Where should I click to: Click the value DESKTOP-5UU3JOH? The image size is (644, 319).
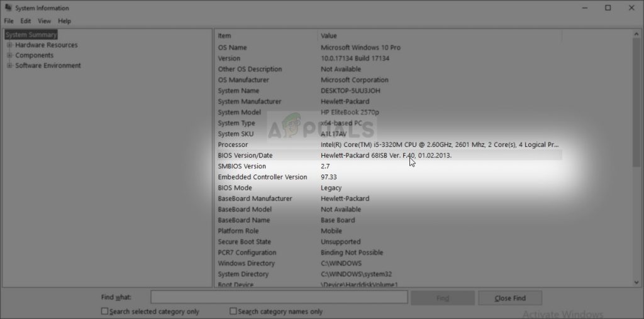click(350, 90)
